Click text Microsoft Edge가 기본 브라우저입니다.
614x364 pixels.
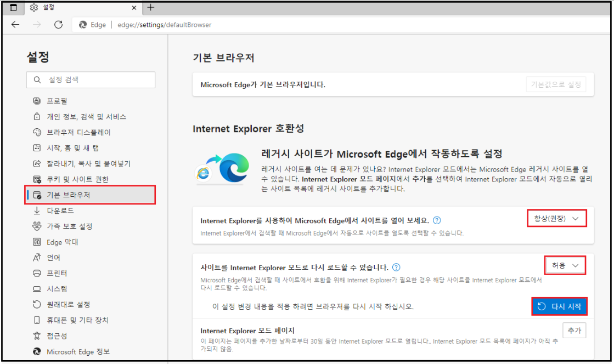pyautogui.click(x=263, y=84)
